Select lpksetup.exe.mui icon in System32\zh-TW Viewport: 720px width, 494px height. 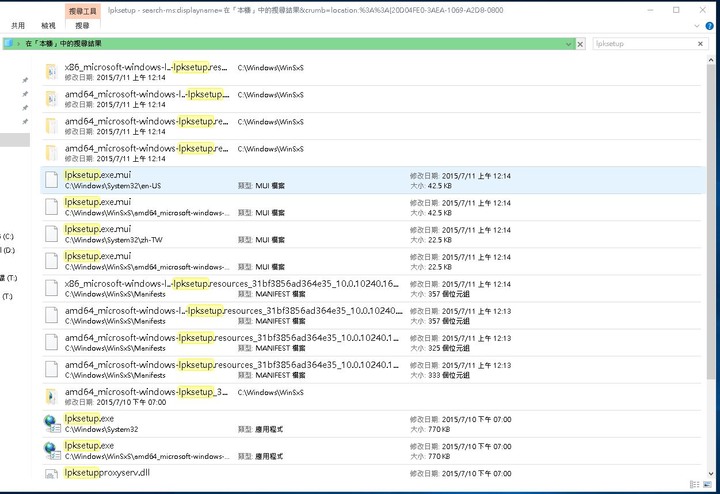click(x=51, y=234)
